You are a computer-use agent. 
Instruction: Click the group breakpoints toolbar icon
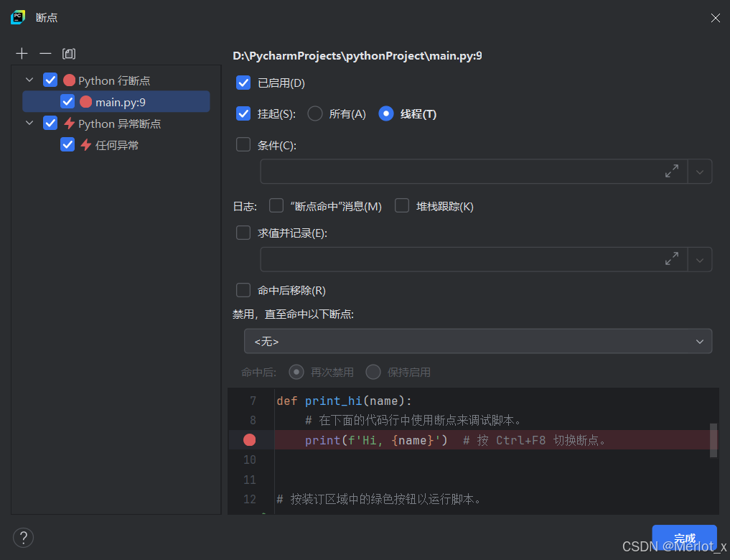69,54
